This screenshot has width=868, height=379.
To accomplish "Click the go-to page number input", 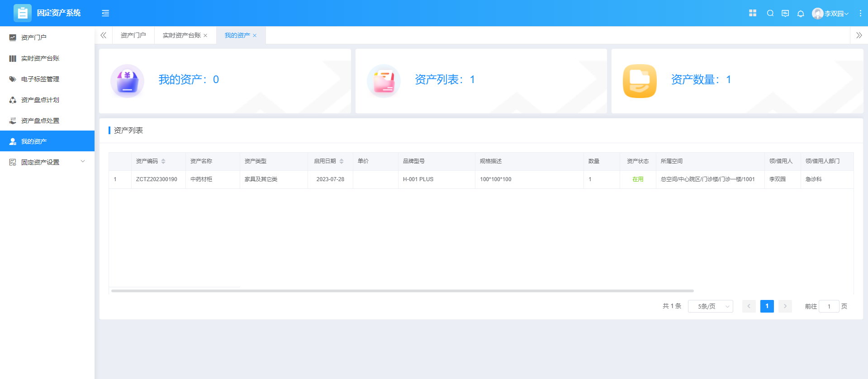I will tap(829, 306).
